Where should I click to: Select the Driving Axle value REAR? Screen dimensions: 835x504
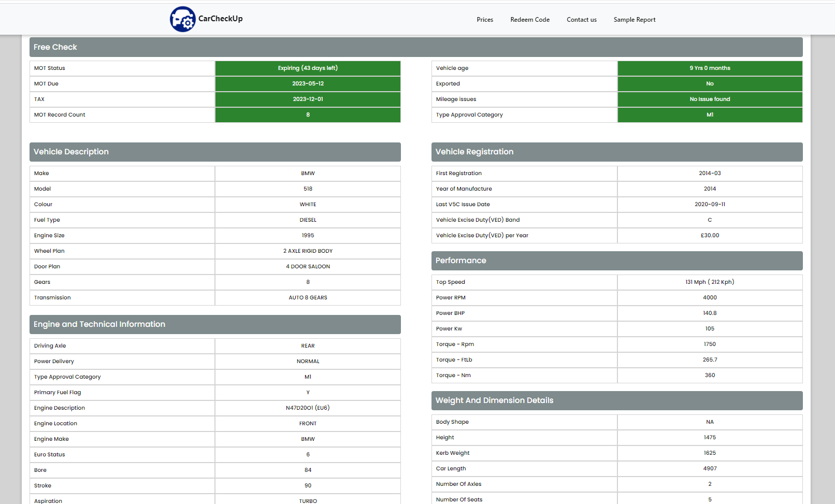[308, 346]
